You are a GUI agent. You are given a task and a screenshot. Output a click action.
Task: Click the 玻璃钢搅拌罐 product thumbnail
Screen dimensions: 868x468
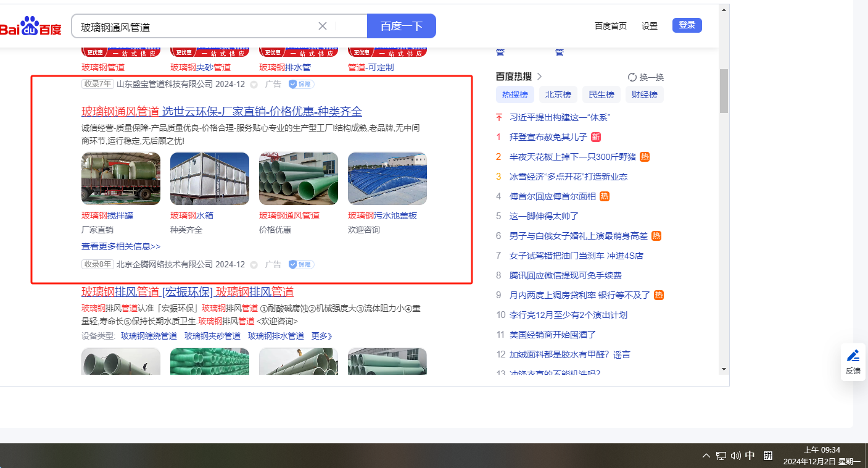pos(121,178)
